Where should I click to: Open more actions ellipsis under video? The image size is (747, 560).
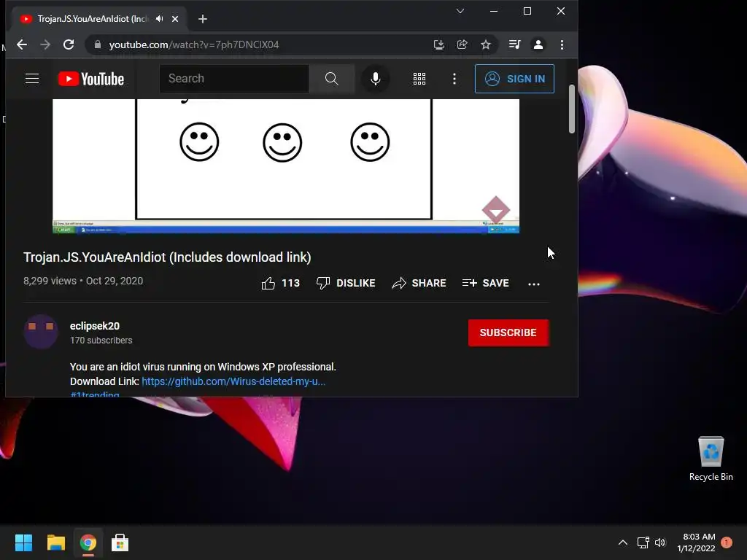[x=533, y=284]
